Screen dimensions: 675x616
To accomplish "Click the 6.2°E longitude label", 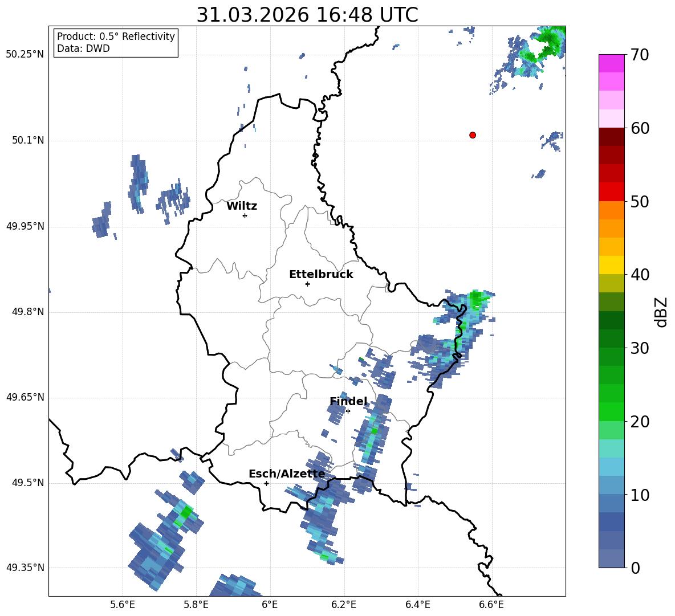I will coord(344,605).
